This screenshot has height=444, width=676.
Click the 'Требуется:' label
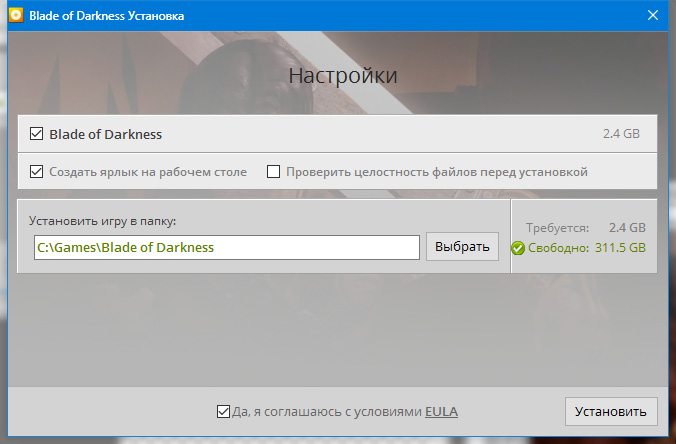click(557, 228)
